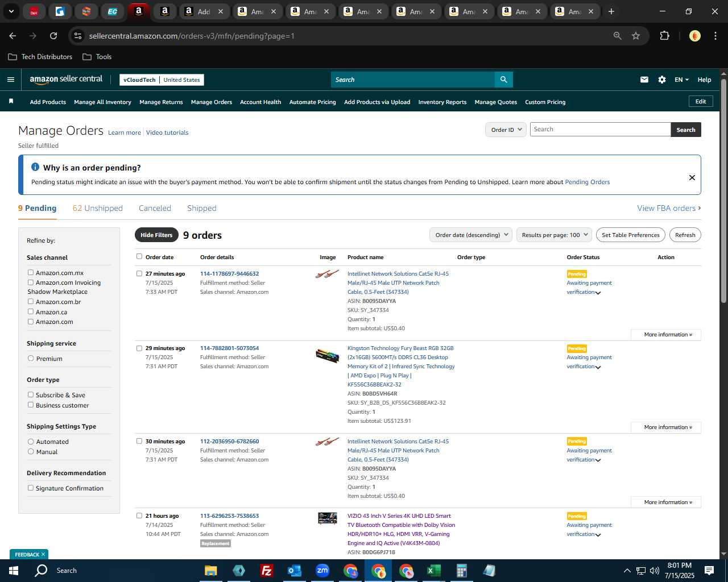This screenshot has width=728, height=582.
Task: Open Automate Pricing menu item
Action: pos(313,102)
